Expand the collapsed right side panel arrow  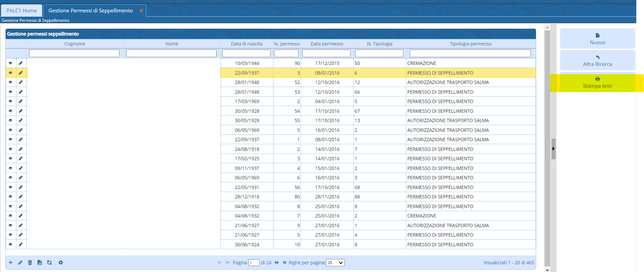(553, 149)
